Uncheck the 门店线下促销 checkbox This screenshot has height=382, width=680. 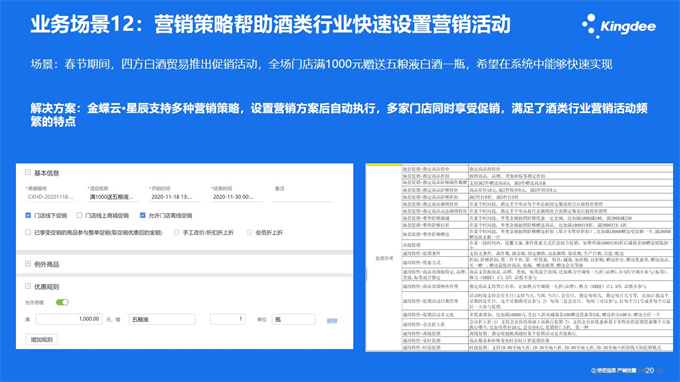coord(28,215)
